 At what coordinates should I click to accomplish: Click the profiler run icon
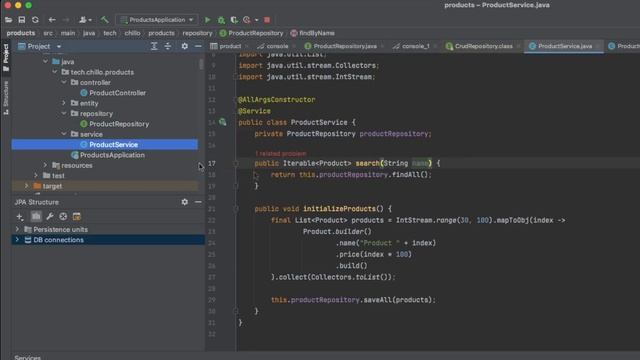pos(247,20)
